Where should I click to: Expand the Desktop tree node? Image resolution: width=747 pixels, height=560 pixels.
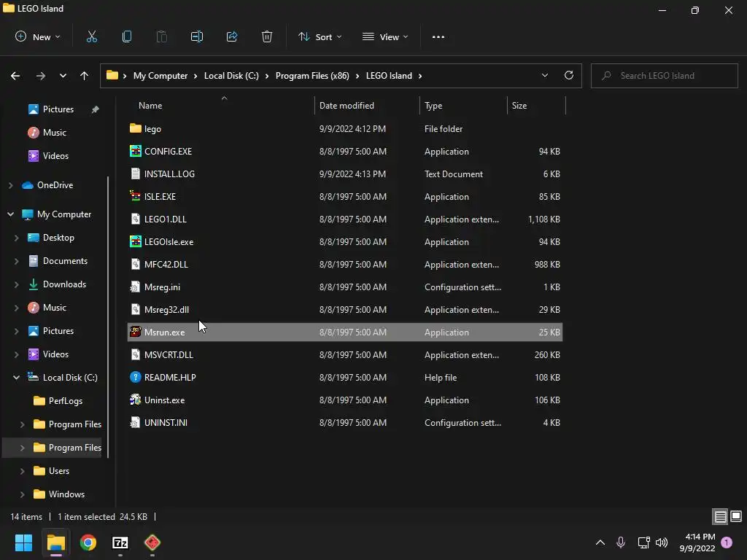(x=17, y=238)
